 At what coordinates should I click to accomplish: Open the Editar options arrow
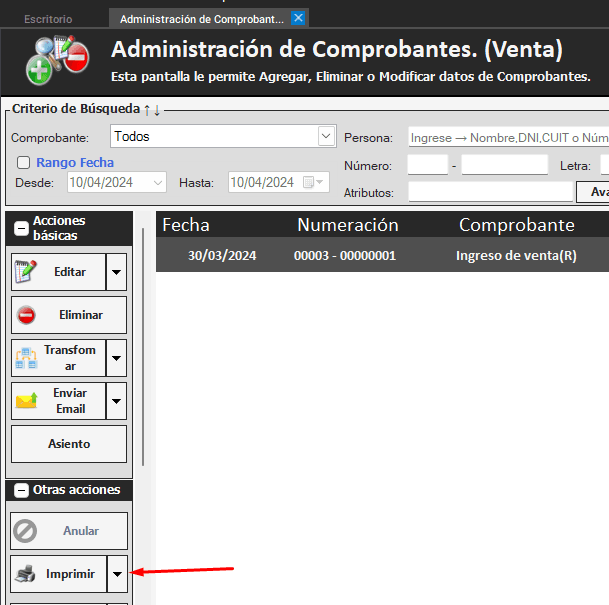point(118,272)
